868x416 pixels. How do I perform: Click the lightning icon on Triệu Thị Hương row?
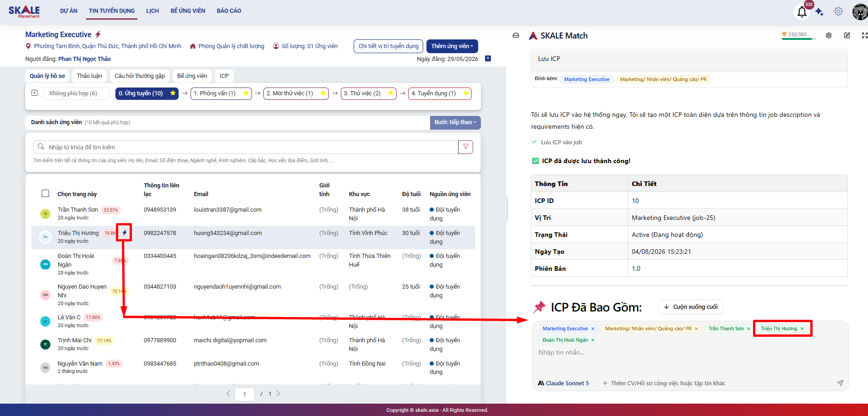coord(125,233)
